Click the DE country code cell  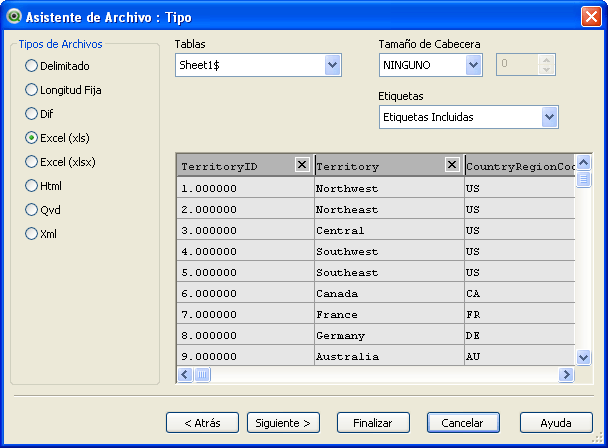(520, 335)
